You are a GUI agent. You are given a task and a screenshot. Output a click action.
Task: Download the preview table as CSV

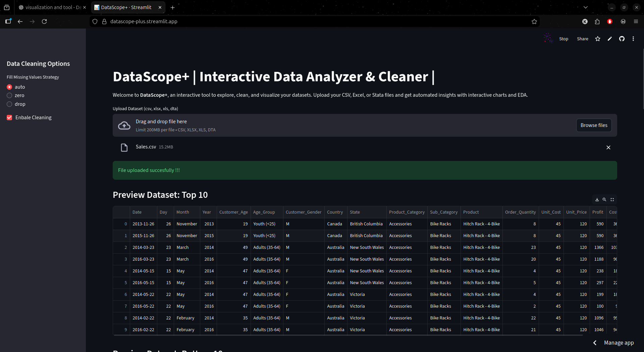coord(597,200)
